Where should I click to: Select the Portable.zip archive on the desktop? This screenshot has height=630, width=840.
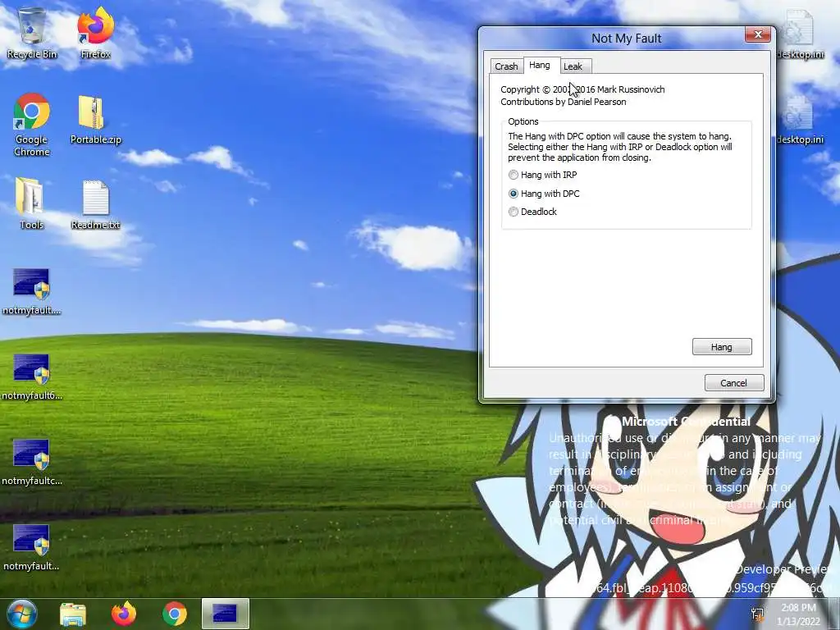click(96, 120)
